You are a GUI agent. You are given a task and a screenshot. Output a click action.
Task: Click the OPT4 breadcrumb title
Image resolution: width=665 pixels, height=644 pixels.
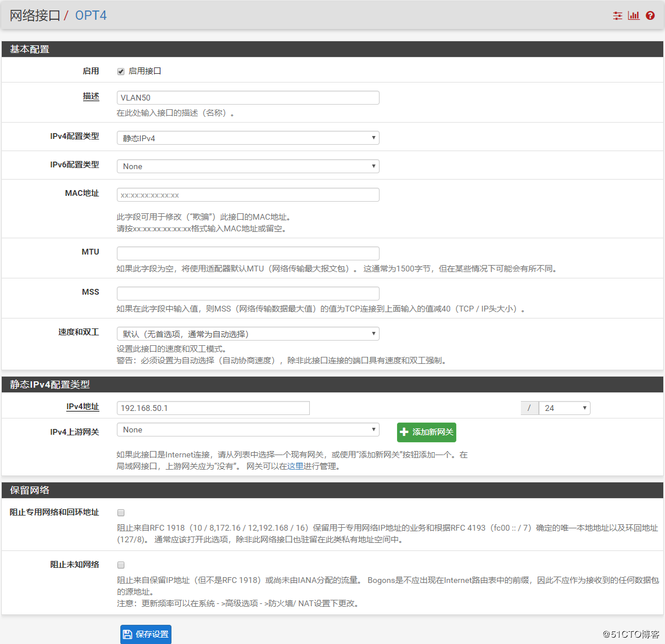coord(91,16)
